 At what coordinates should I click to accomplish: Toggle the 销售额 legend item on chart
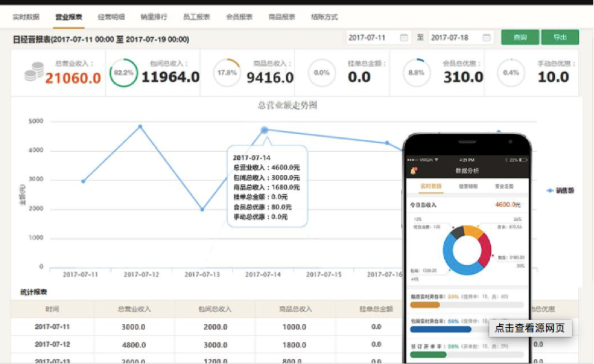click(x=561, y=190)
